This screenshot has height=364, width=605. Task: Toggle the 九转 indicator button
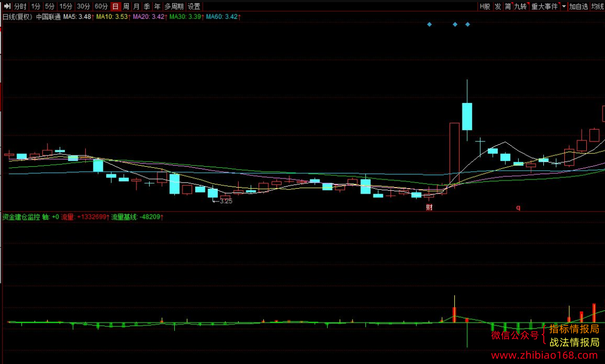click(x=521, y=6)
